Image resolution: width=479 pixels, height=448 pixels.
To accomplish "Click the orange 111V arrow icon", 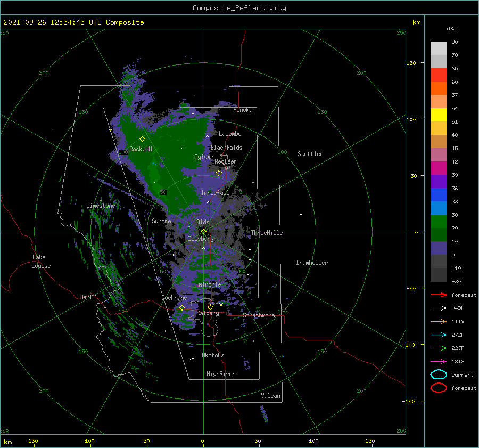I will coord(439,321).
